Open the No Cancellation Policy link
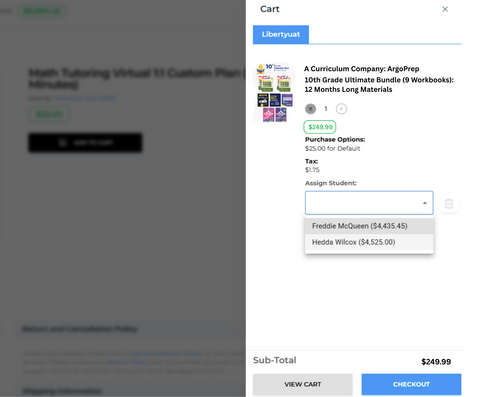The image size is (480, 397). pos(167,353)
